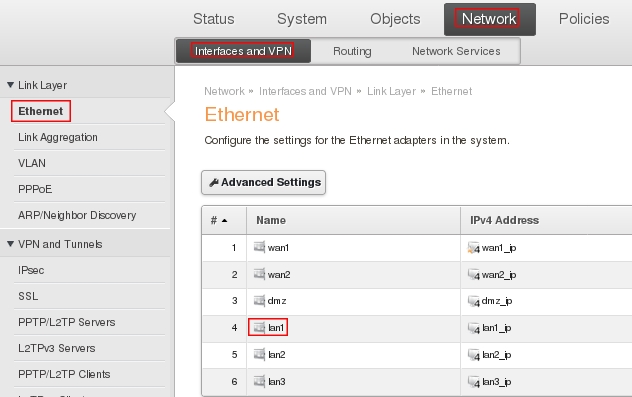Collapse the Link Layer section

[10, 85]
